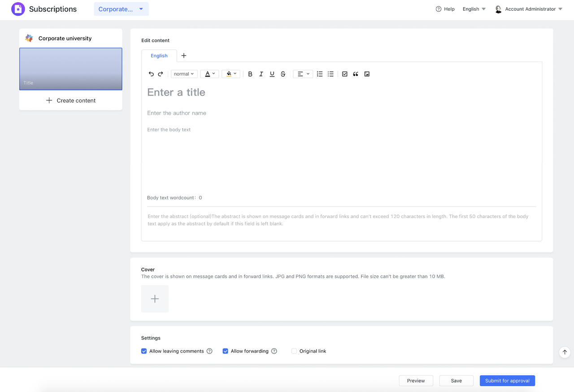Redo the last edit
The image size is (574, 392).
click(x=161, y=74)
